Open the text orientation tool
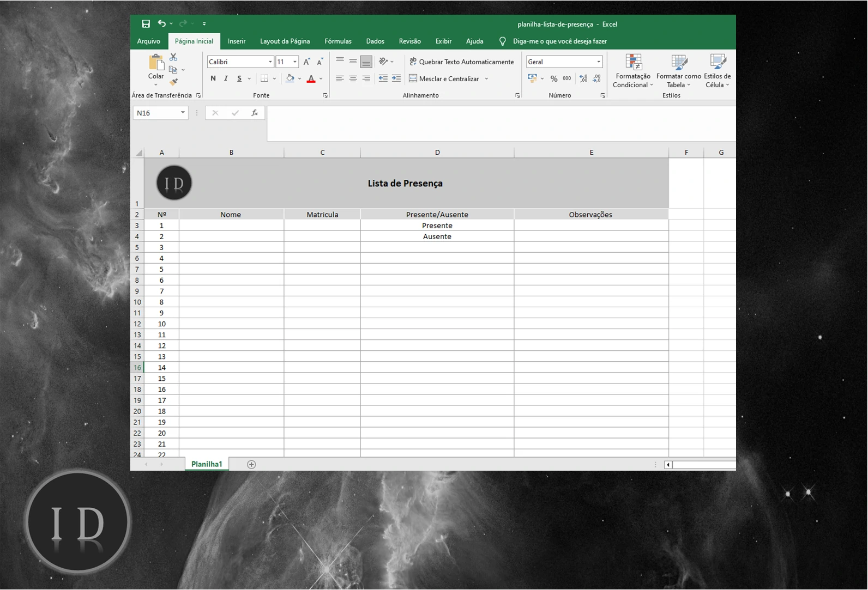Screen dimensions: 868x590 pyautogui.click(x=383, y=62)
